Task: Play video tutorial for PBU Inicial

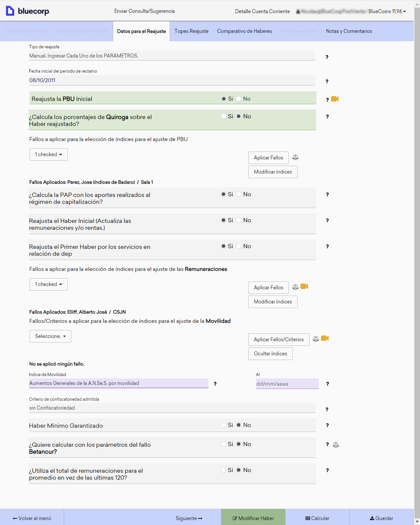Action: pos(335,99)
